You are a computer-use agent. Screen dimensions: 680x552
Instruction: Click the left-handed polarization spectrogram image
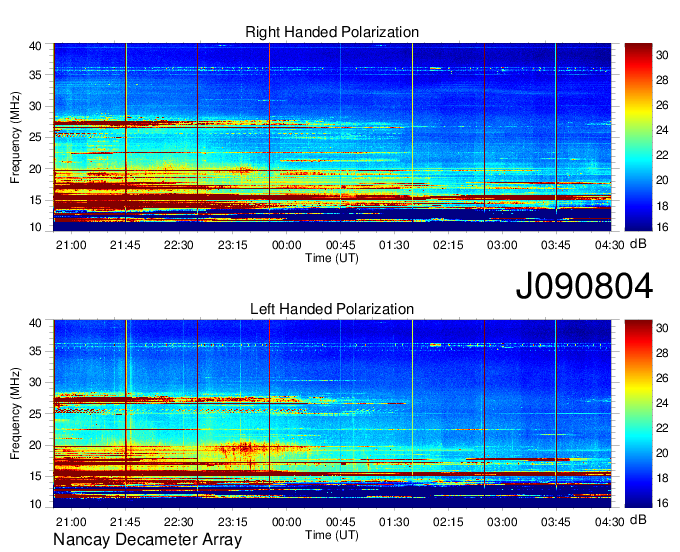pos(332,414)
